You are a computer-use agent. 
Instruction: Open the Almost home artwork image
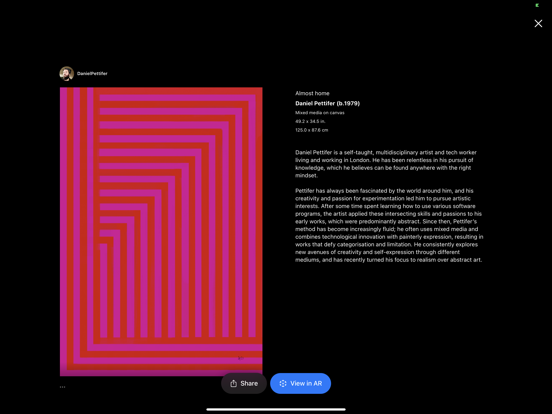(161, 231)
